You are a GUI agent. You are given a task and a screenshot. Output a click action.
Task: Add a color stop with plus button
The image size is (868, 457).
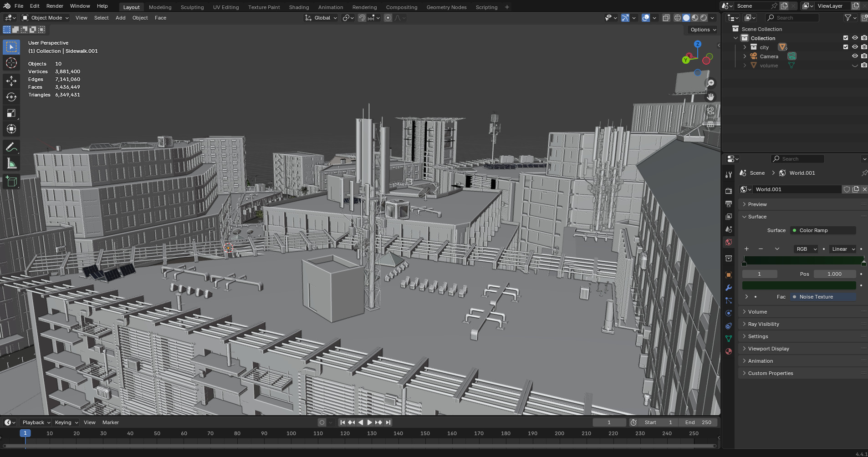tap(746, 249)
